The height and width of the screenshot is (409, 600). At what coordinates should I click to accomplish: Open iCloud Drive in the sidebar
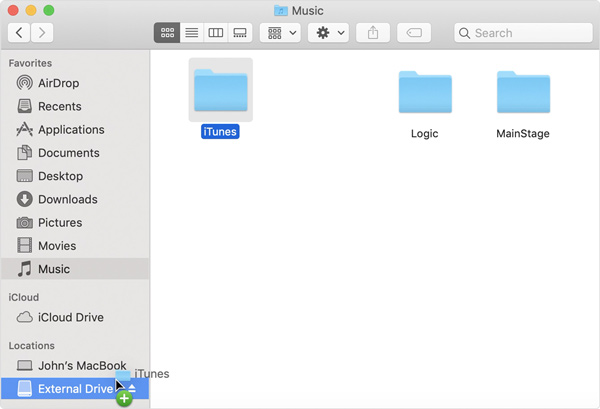(x=75, y=317)
